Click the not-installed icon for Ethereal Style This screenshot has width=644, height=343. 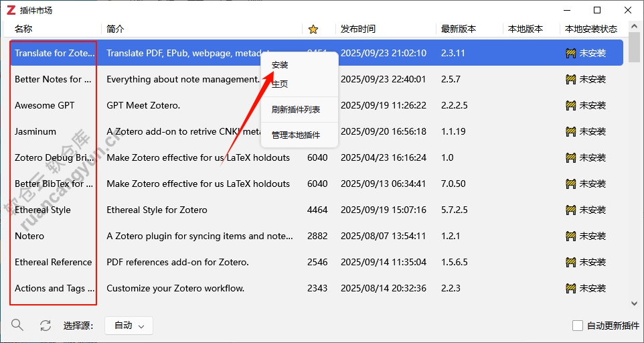pos(570,210)
